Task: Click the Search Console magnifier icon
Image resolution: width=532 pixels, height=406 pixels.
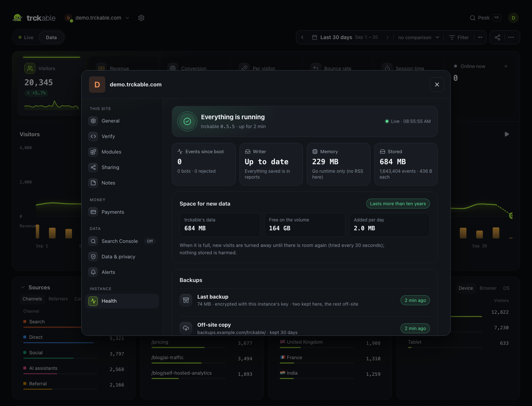Action: (93, 241)
